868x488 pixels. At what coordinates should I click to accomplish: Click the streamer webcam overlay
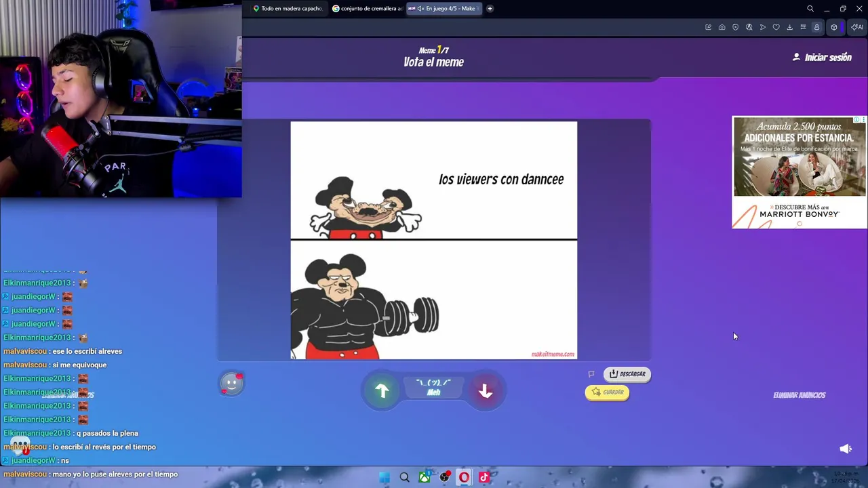pyautogui.click(x=121, y=98)
